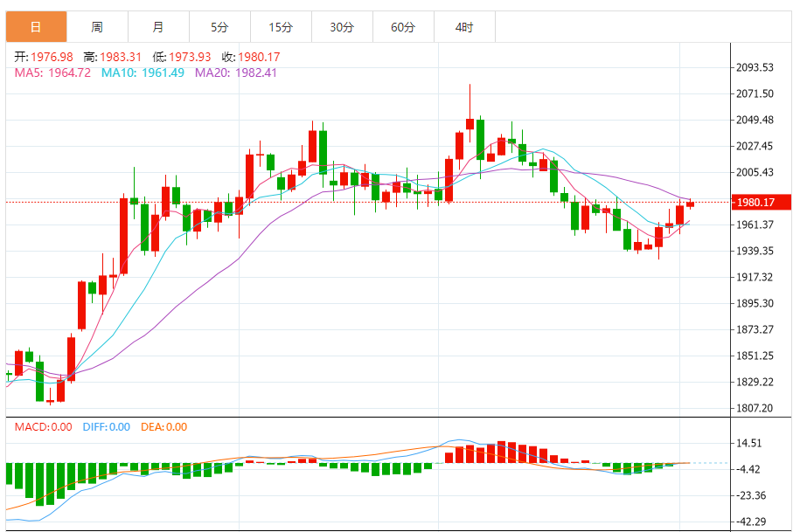Screen dimensions: 800x532
Task: Click the 2093.53 price axis label
Action: [755, 67]
